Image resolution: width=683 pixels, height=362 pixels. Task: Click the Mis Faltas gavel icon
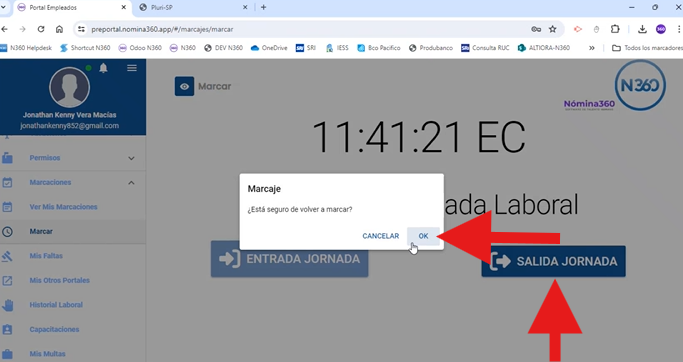tap(7, 256)
